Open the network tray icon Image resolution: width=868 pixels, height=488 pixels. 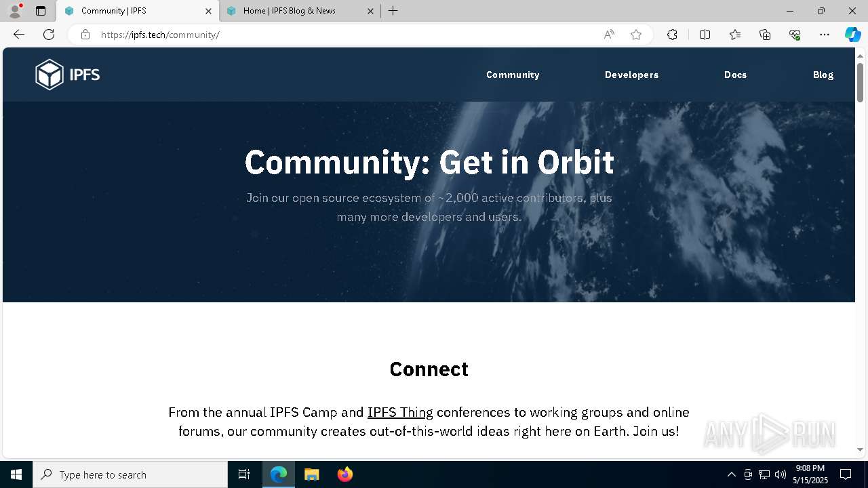(x=764, y=474)
